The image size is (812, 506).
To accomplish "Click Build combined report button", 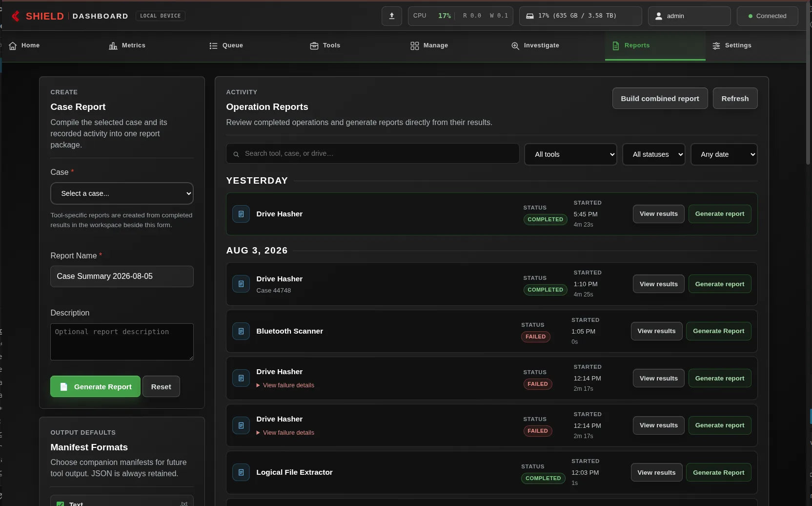I will [x=660, y=98].
